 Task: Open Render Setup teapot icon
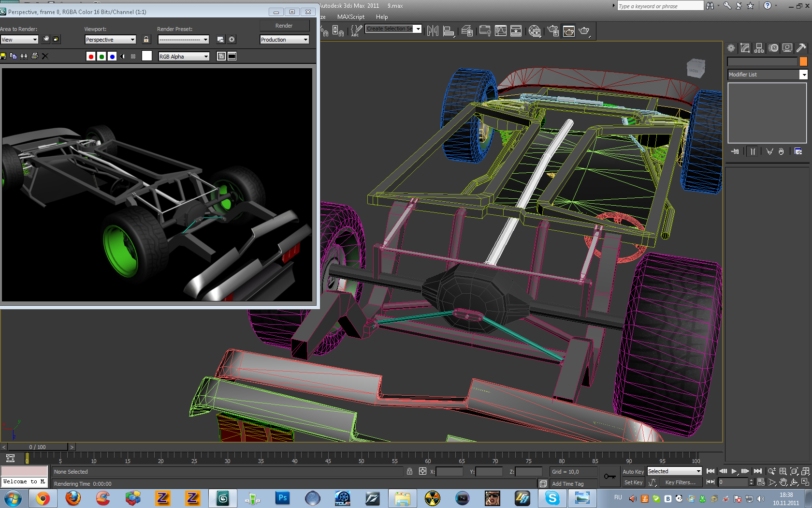coord(553,31)
